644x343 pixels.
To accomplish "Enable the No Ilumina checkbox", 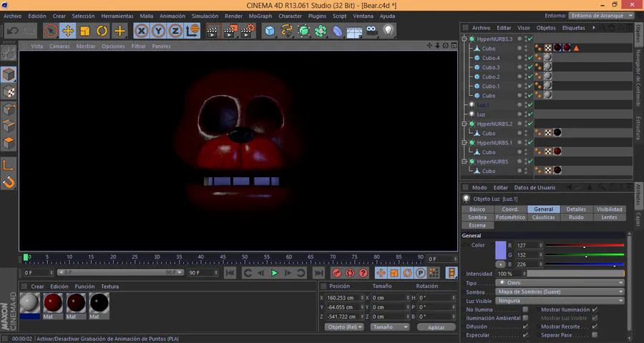I will tap(525, 309).
